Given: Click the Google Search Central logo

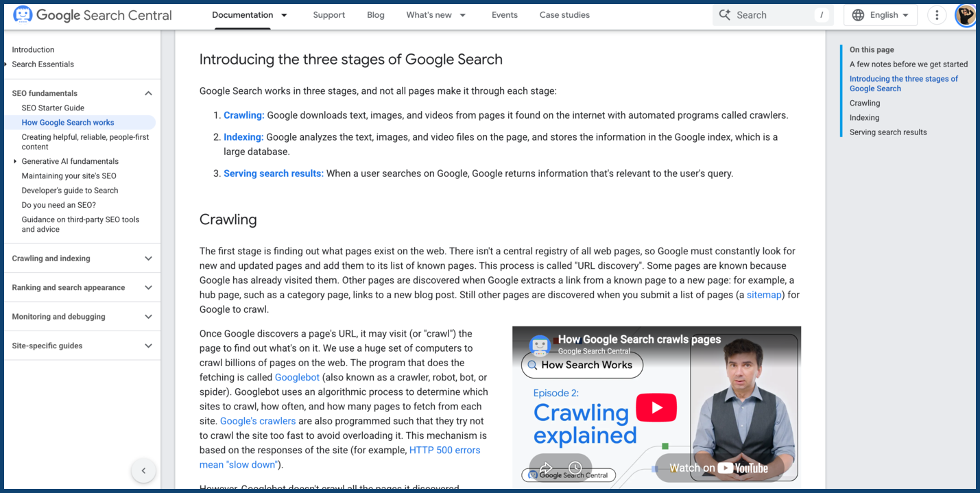Looking at the screenshot, I should coord(93,14).
